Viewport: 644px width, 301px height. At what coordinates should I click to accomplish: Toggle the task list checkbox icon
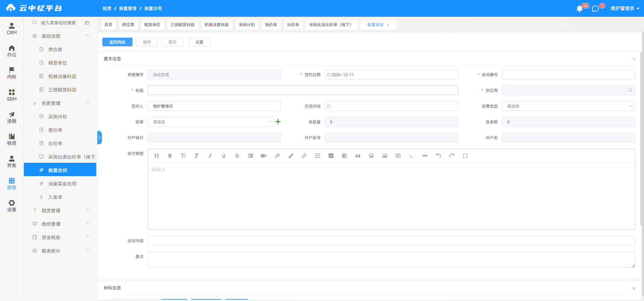click(x=331, y=156)
